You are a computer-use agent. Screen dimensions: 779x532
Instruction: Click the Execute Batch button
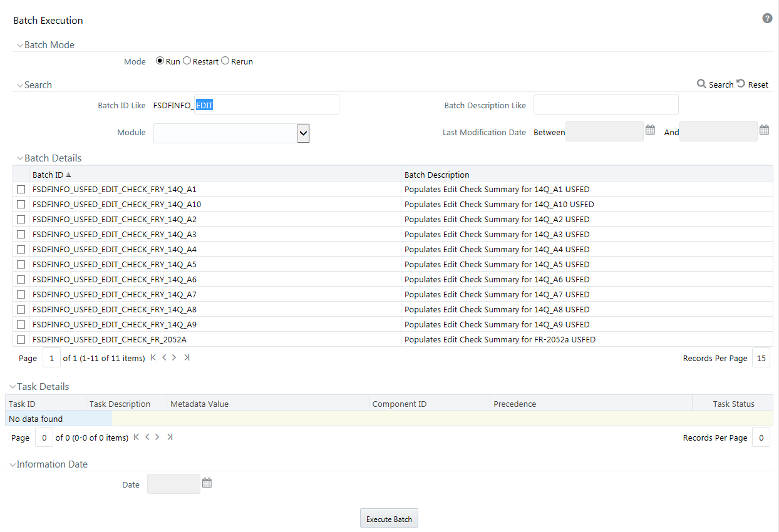(388, 518)
